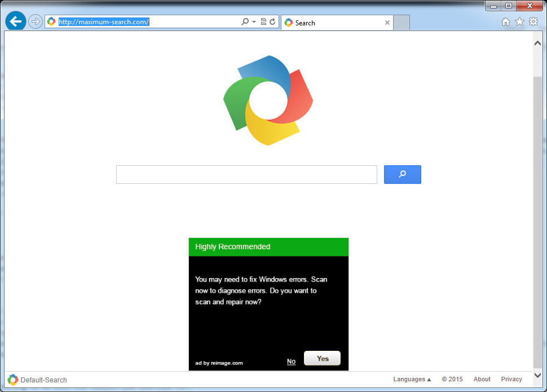Open the Privacy footer link
Screen dimensions: 547x392
(x=511, y=379)
